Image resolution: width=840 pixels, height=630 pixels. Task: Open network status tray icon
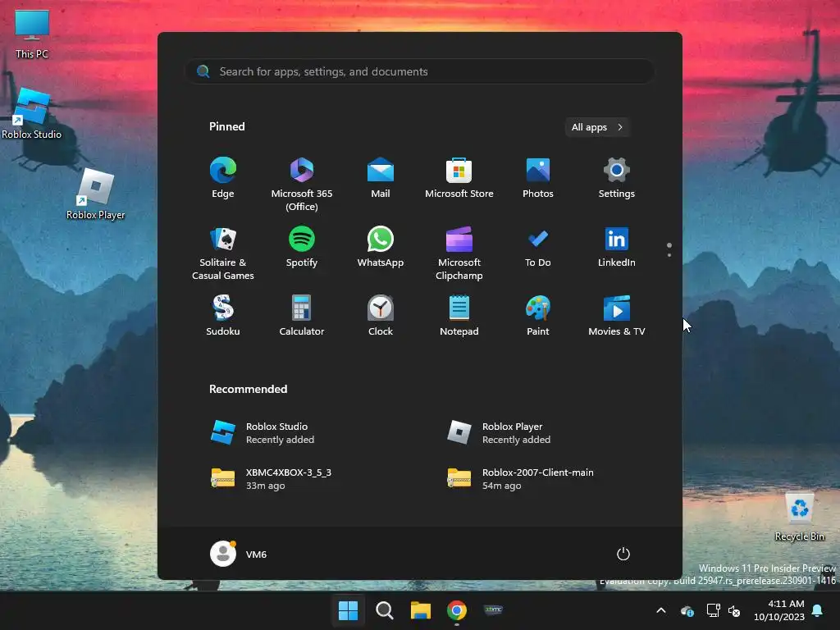click(713, 610)
